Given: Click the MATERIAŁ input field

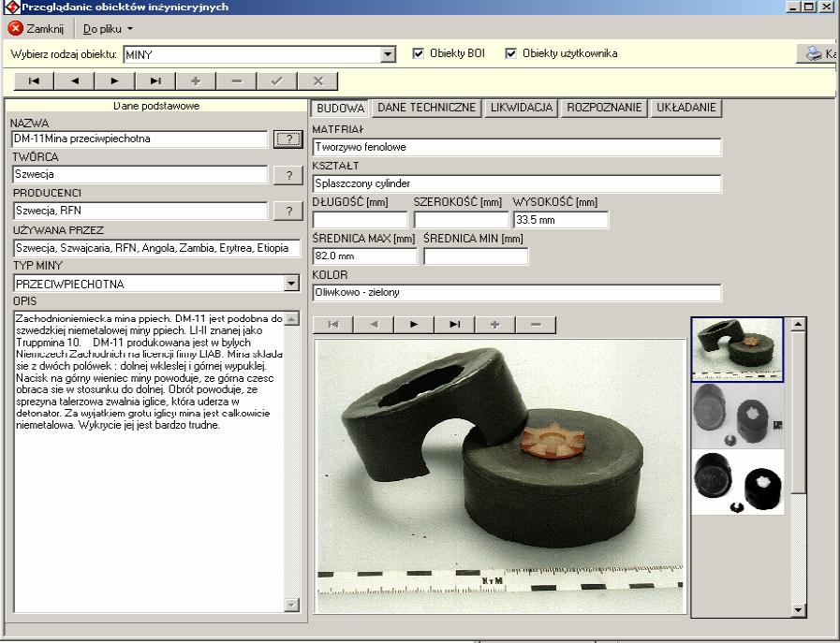Looking at the screenshot, I should point(517,147).
